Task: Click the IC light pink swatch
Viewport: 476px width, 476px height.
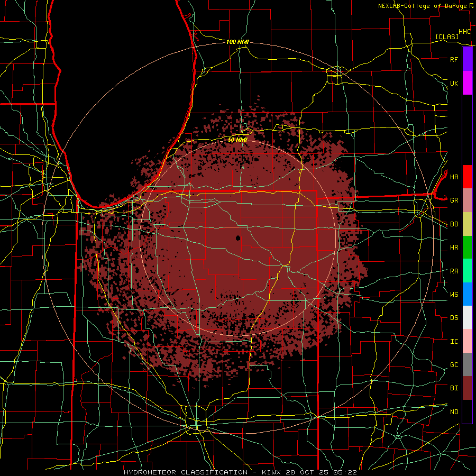Action: (467, 341)
